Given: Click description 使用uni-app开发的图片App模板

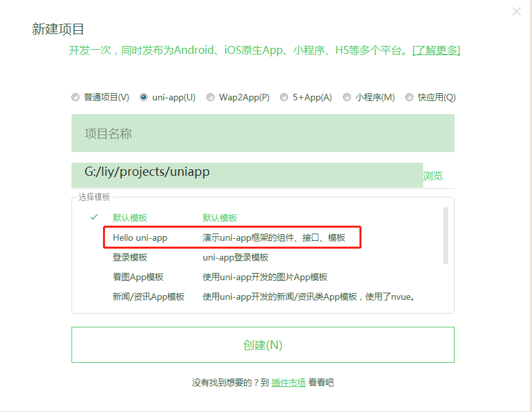Looking at the screenshot, I should pos(265,277).
